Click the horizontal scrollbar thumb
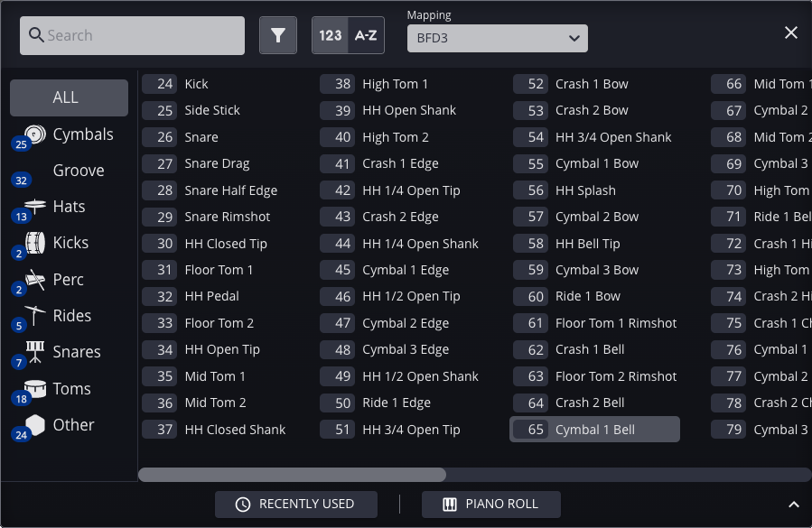Screen dimensions: 812x528 (292, 475)
